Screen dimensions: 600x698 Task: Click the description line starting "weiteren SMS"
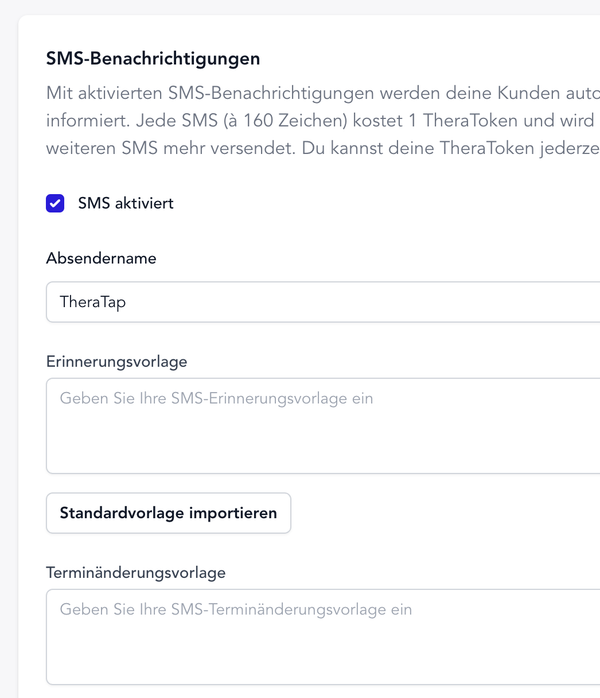[x=322, y=148]
